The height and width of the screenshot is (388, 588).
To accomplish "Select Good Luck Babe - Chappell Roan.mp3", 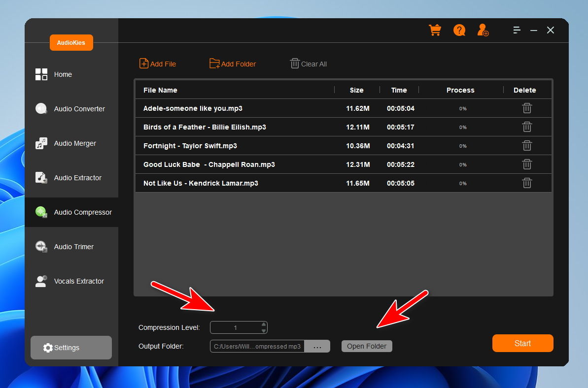I will pos(209,165).
